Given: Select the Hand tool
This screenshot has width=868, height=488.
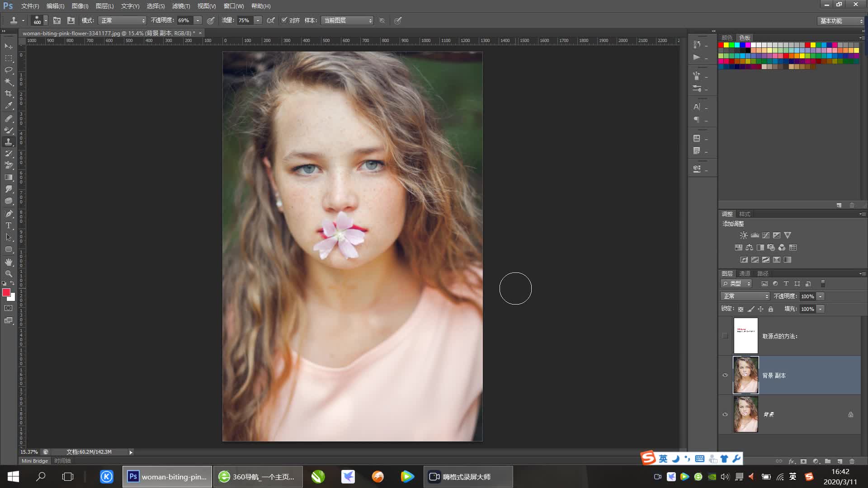Looking at the screenshot, I should click(x=9, y=262).
